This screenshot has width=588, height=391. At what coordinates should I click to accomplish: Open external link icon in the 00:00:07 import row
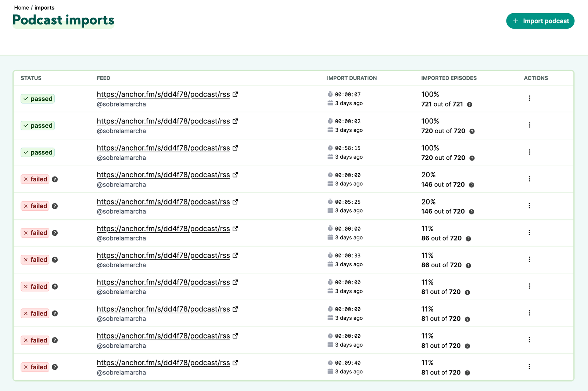235,94
